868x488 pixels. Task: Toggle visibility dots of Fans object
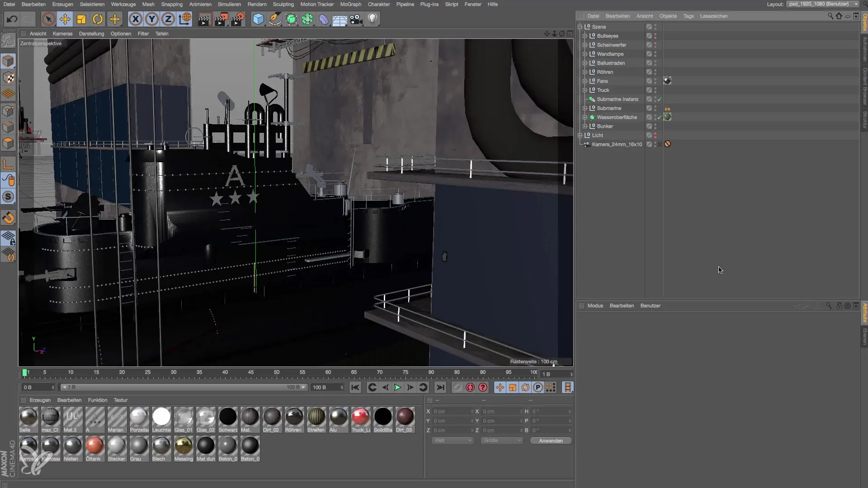pyautogui.click(x=655, y=81)
